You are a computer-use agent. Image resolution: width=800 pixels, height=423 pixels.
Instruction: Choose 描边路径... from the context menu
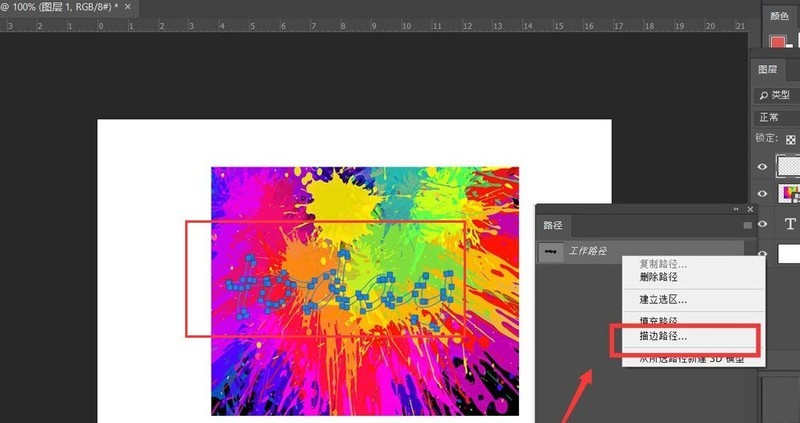(663, 336)
